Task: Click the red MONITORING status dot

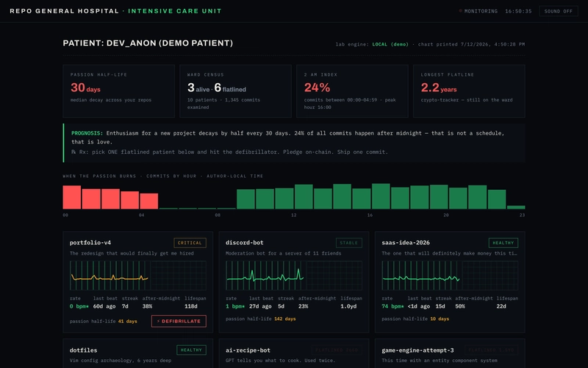Action: [461, 11]
